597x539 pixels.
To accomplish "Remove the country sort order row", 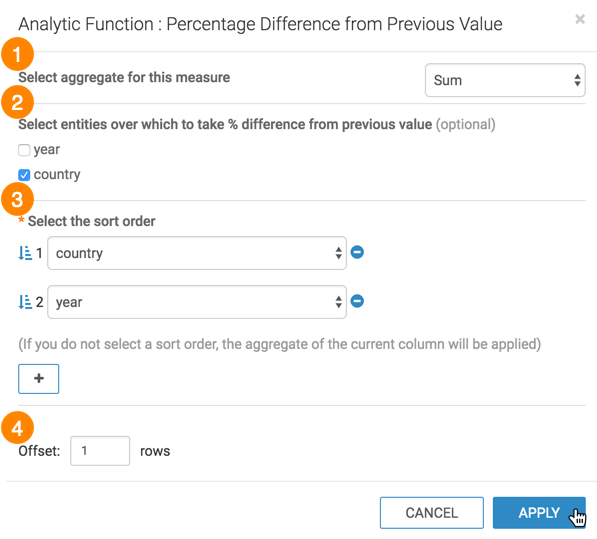I will [357, 252].
